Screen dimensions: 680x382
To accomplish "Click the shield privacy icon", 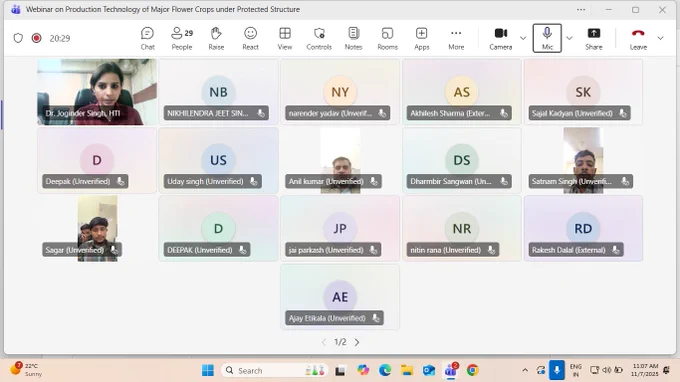I will 18,38.
